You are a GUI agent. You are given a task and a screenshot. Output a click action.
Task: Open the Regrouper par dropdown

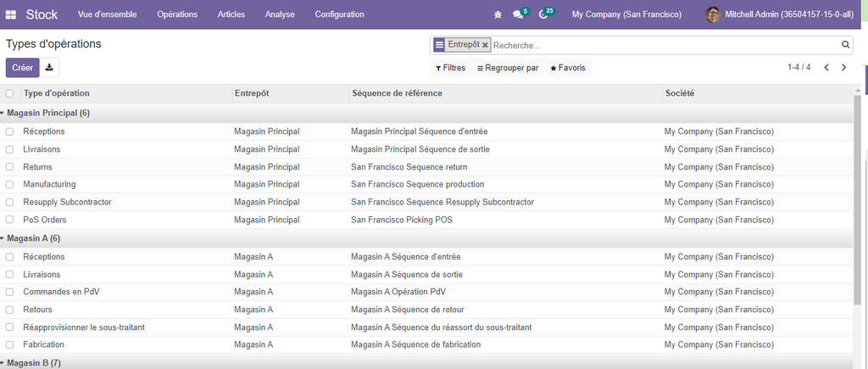coord(507,68)
